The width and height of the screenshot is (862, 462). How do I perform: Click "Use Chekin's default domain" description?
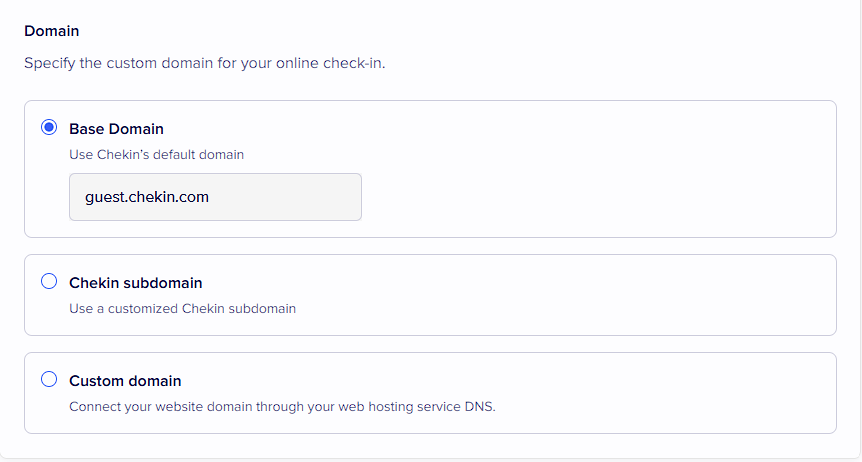[156, 155]
